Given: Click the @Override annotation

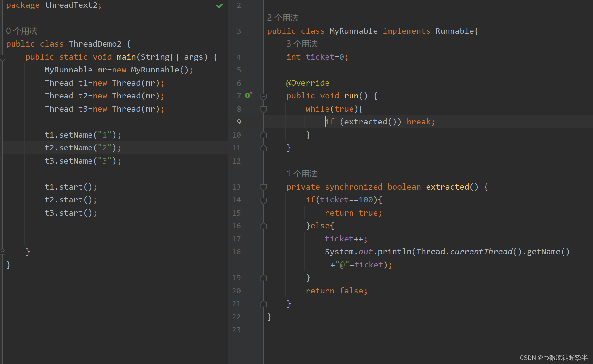Looking at the screenshot, I should 308,83.
